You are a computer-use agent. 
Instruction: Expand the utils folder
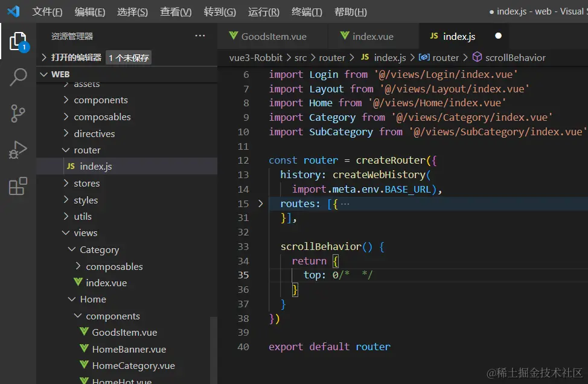click(x=66, y=216)
